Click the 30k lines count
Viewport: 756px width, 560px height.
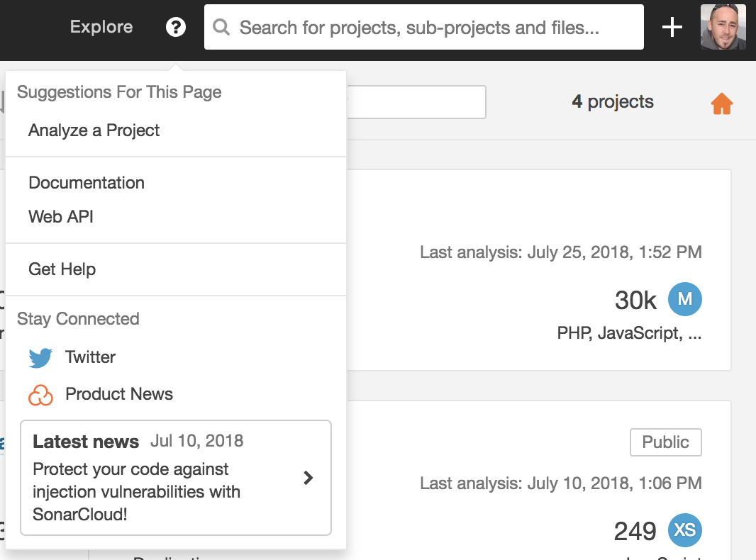click(x=635, y=301)
